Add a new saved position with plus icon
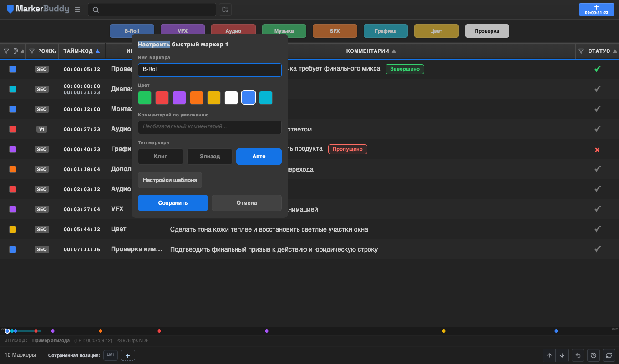The image size is (619, 364). (x=128, y=355)
